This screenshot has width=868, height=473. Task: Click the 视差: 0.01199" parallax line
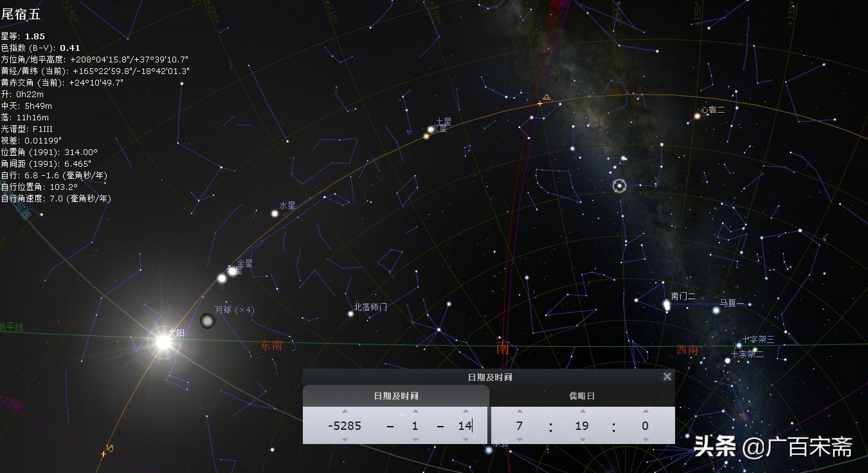pos(32,140)
